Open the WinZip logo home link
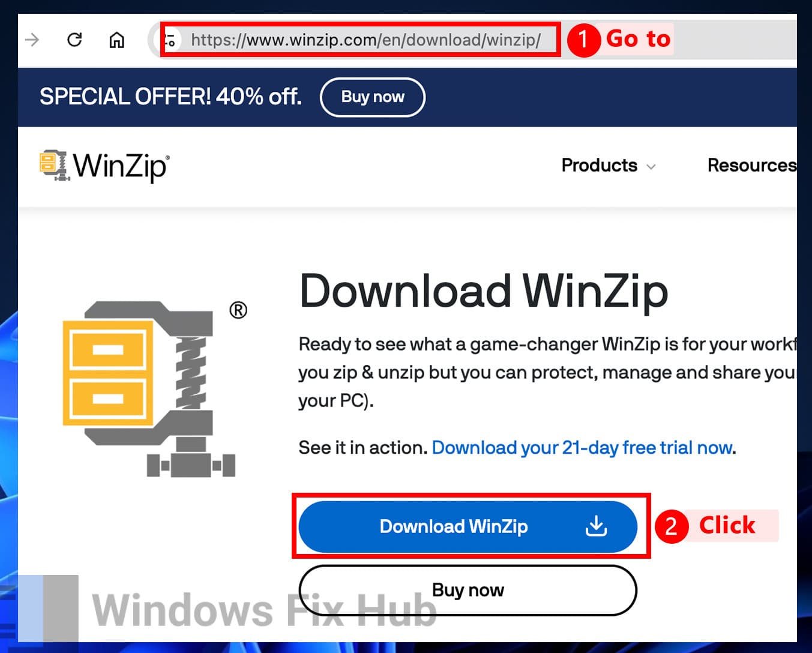 click(104, 166)
